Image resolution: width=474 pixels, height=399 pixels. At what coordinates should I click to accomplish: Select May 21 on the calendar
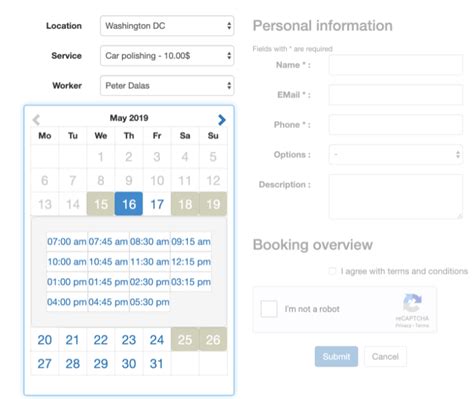(x=73, y=340)
